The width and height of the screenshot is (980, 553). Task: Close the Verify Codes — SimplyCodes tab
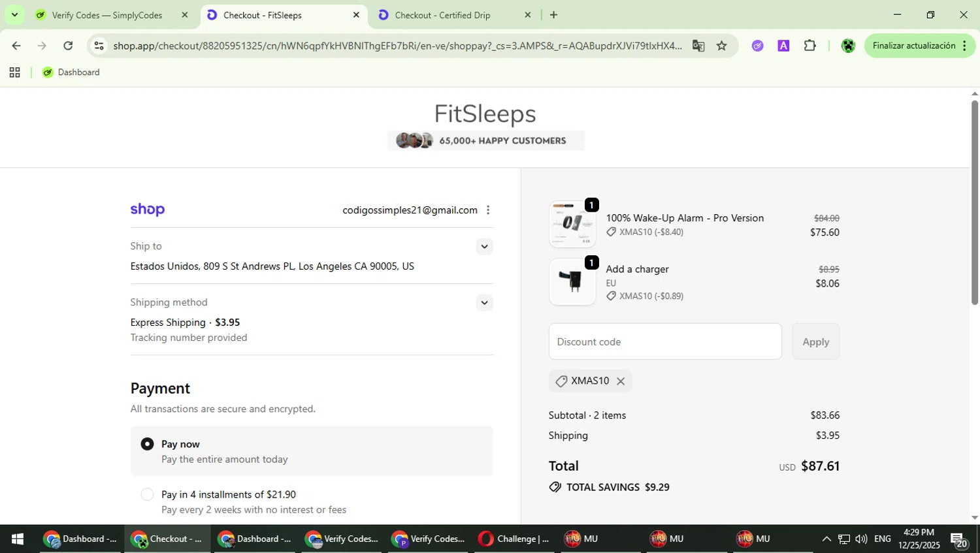coord(184,15)
